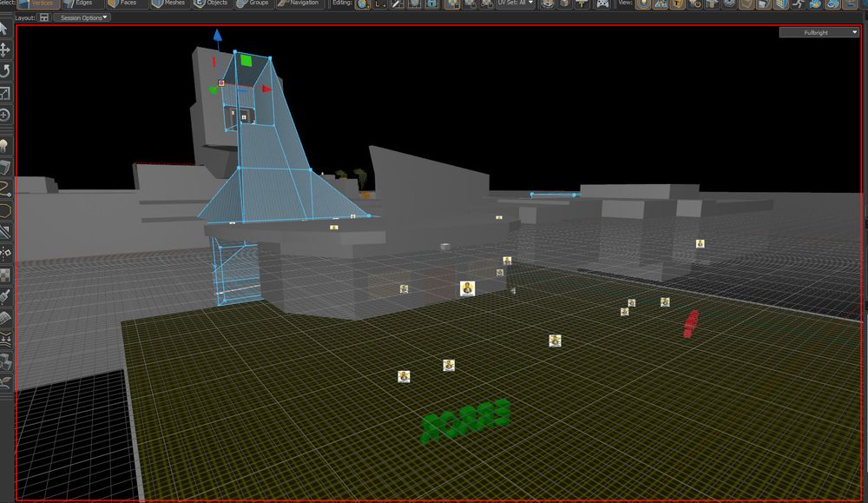Select the leaf Foliage tool
The image size is (868, 503).
(5, 383)
